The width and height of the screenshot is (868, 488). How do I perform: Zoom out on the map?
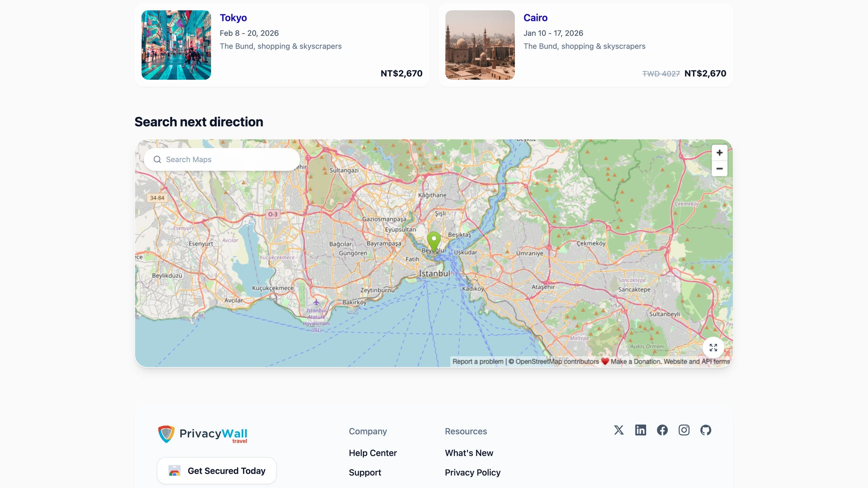[x=719, y=169]
